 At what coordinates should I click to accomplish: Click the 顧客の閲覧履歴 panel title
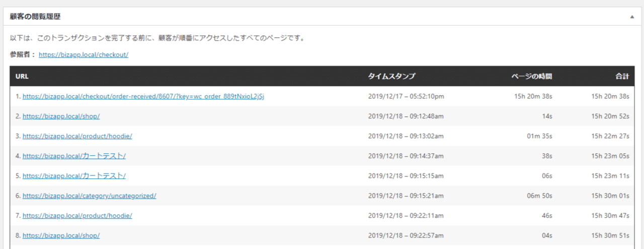coord(35,17)
